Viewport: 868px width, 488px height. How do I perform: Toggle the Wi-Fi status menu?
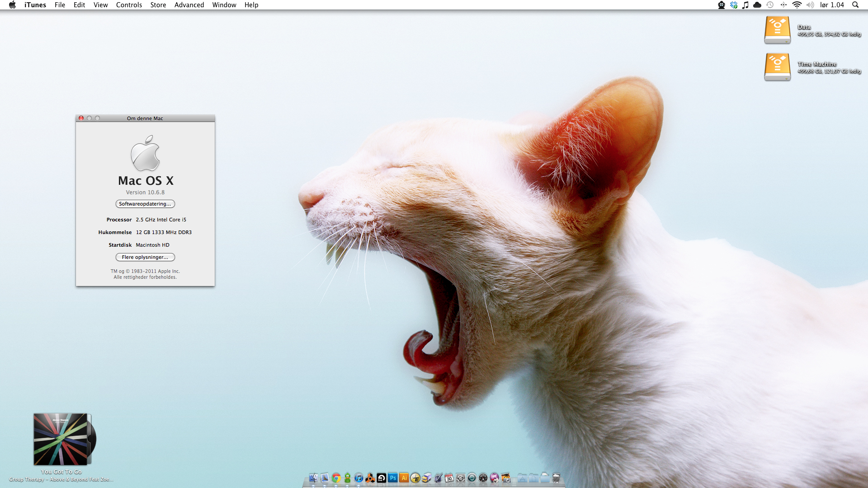pyautogui.click(x=797, y=5)
